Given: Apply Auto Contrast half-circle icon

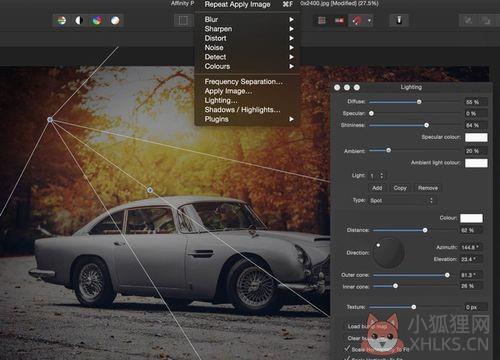Looking at the screenshot, I should pyautogui.click(x=79, y=21).
